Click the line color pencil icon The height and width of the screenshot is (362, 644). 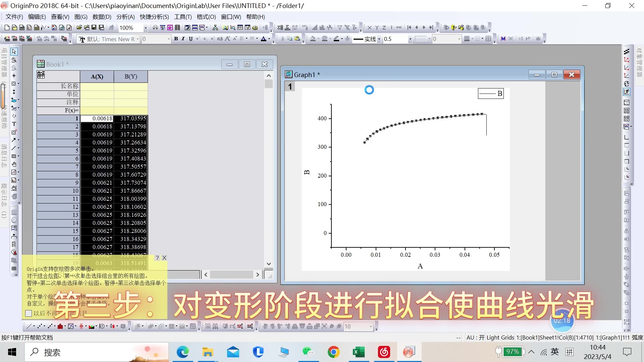[x=336, y=39]
